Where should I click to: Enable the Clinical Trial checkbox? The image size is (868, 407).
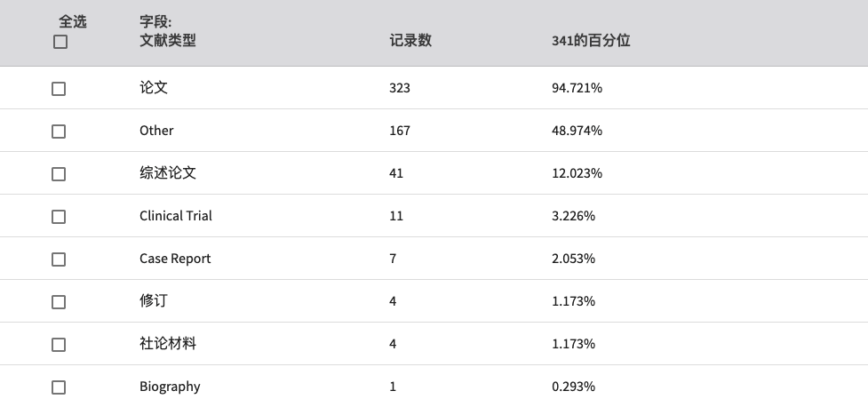click(59, 217)
